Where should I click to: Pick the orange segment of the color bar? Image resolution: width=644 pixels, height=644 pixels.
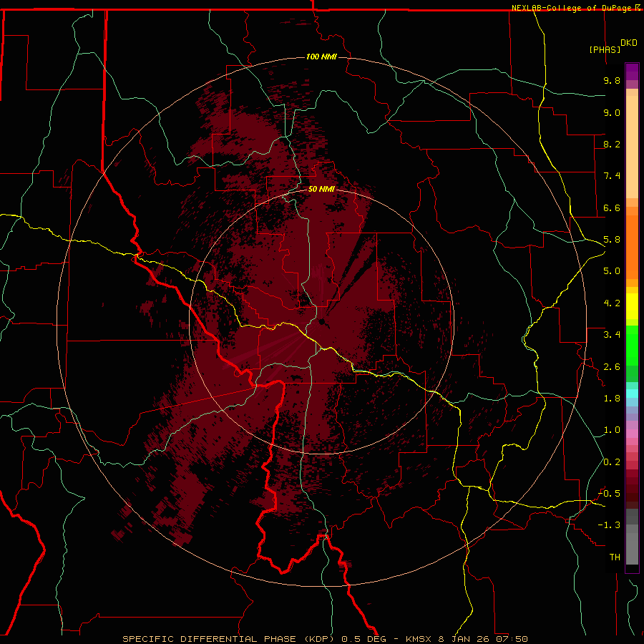tap(632, 247)
